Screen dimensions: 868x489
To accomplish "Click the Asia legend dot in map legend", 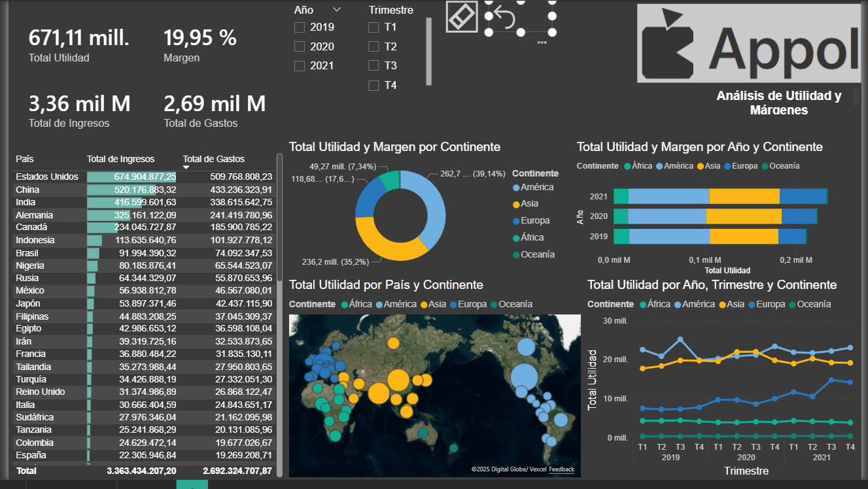I will tap(425, 304).
